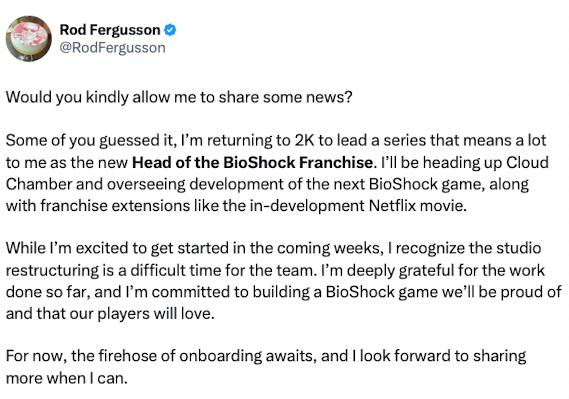This screenshot has height=399, width=569.
Task: Visit the @RodFergusson handle link
Action: pos(112,48)
